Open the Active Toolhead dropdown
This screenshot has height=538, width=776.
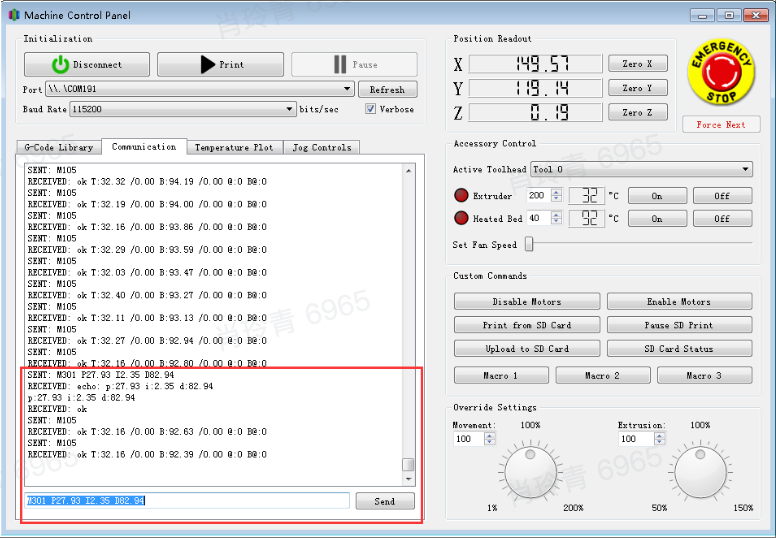tap(745, 170)
